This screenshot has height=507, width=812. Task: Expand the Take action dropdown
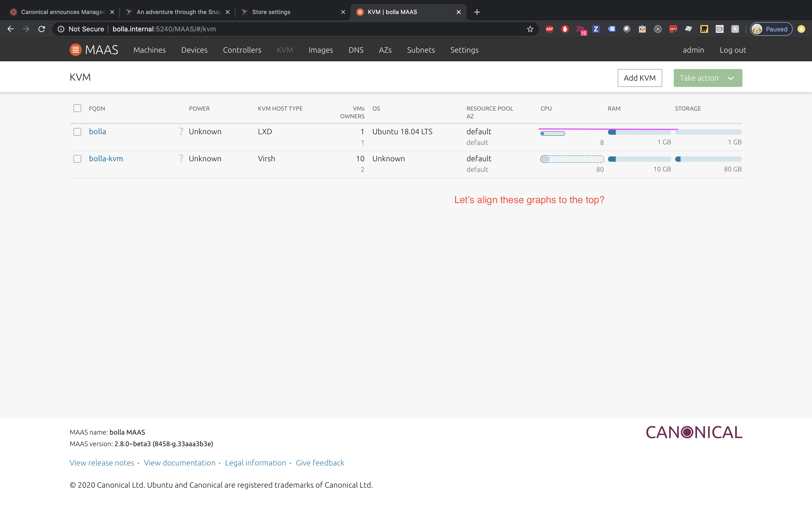coord(708,77)
